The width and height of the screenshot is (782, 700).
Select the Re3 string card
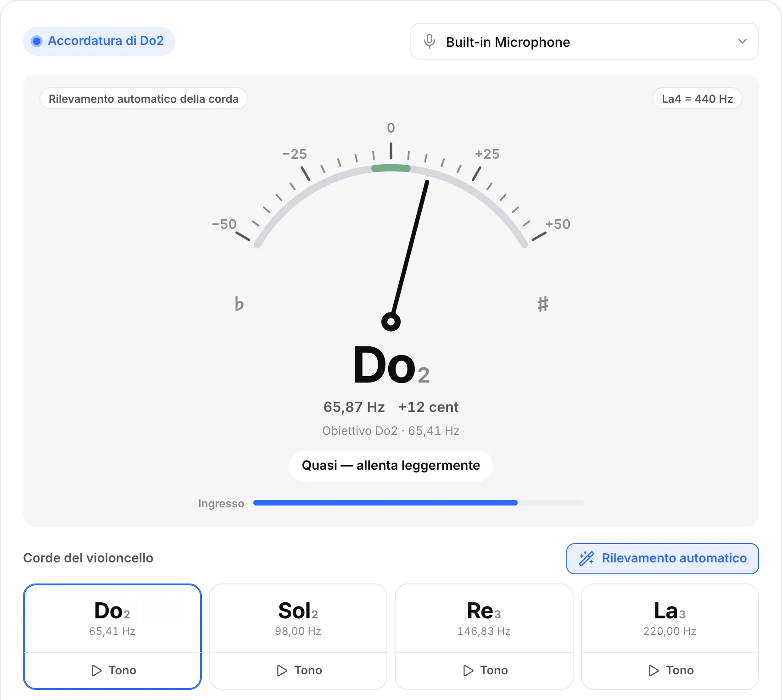pyautogui.click(x=484, y=618)
